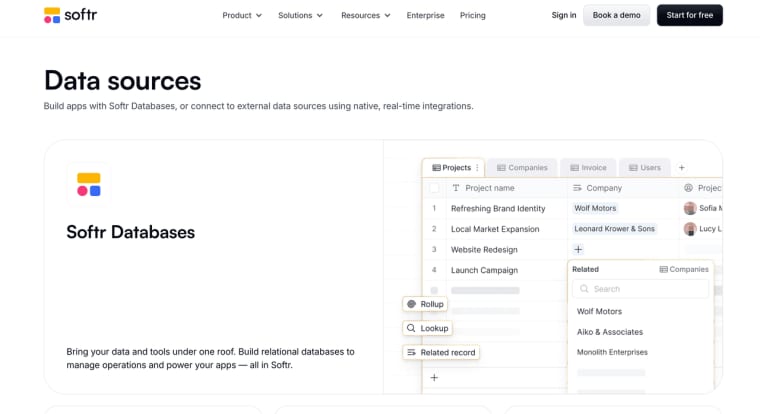Screen dimensions: 760x414
Task: Click the Search field in Related popup
Action: point(640,289)
